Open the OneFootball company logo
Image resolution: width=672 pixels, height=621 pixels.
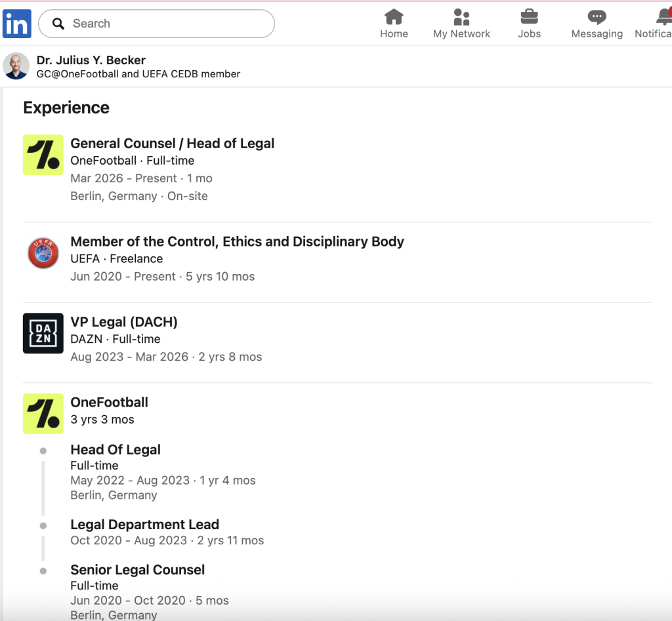coord(43,155)
